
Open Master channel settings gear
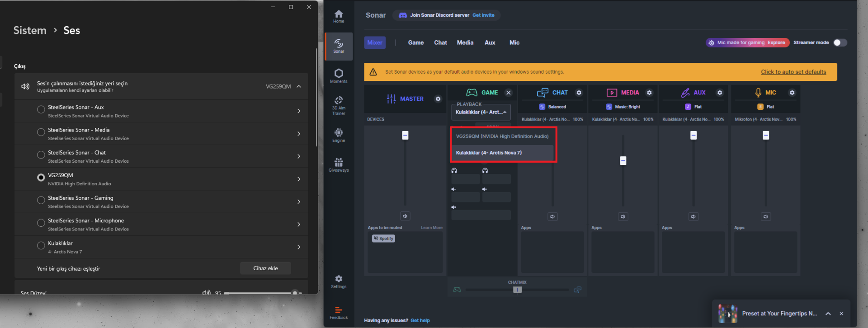pos(438,99)
